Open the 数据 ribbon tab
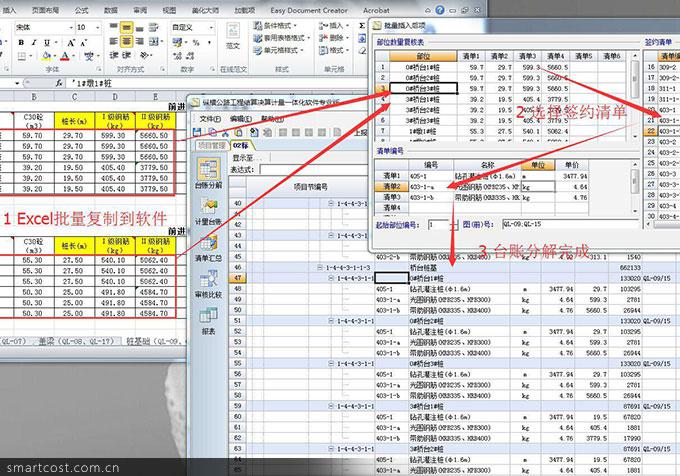 pyautogui.click(x=111, y=10)
